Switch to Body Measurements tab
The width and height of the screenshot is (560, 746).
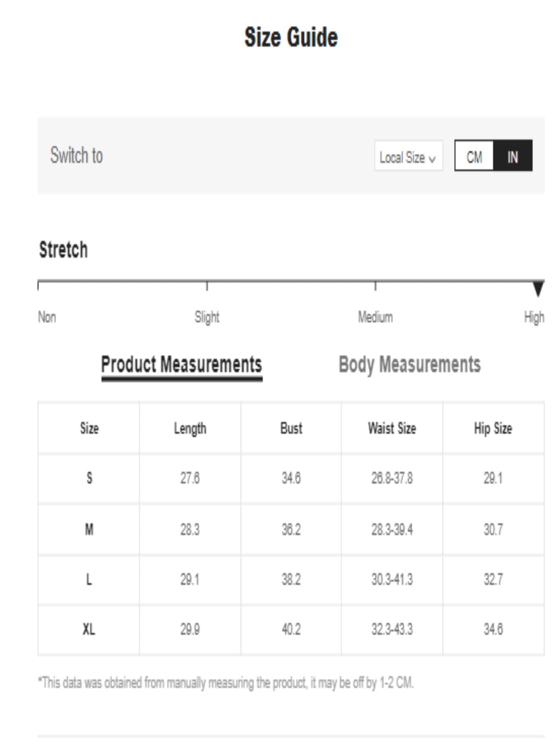[x=409, y=364]
